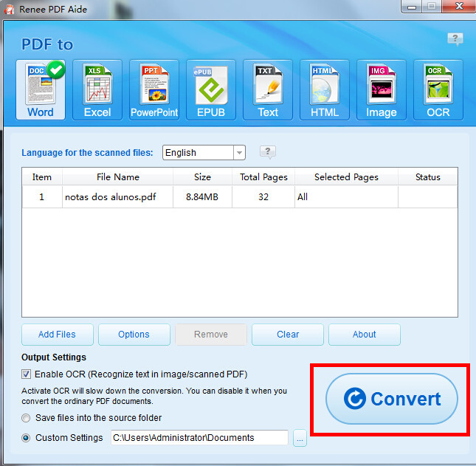Click the Size column header
476x466 pixels.
tap(202, 177)
